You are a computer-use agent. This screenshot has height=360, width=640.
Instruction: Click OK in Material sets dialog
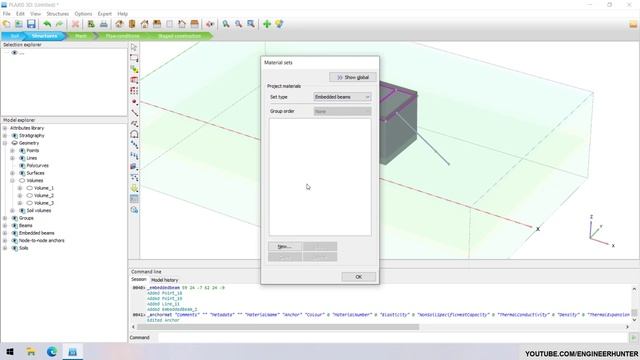tap(358, 277)
